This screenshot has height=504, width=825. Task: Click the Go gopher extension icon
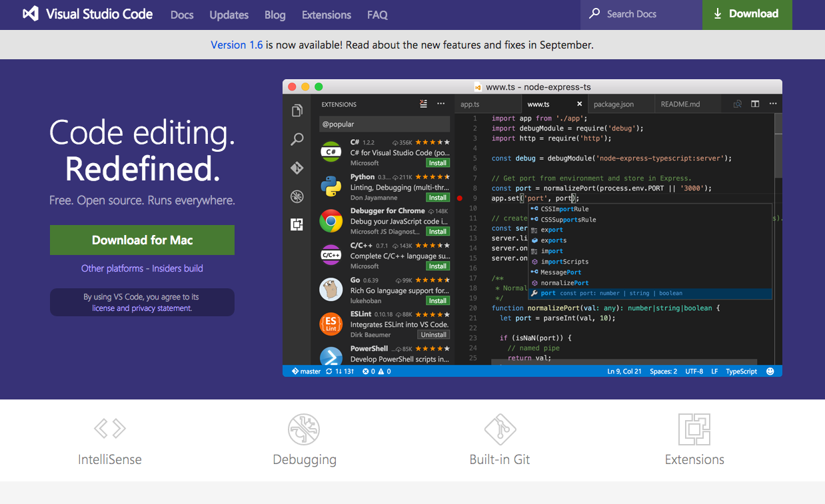point(331,290)
